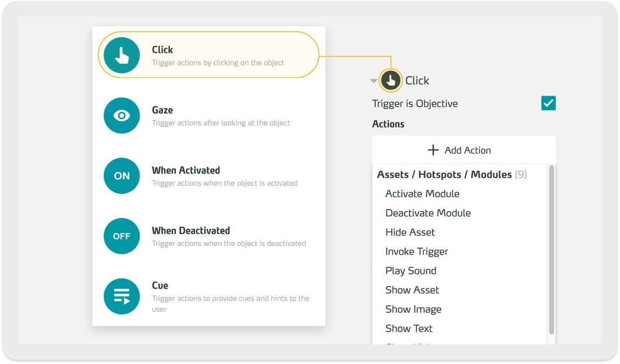Open the Assets / Hotspots / Modules group
Viewport: 620px width, 364px height.
click(452, 175)
